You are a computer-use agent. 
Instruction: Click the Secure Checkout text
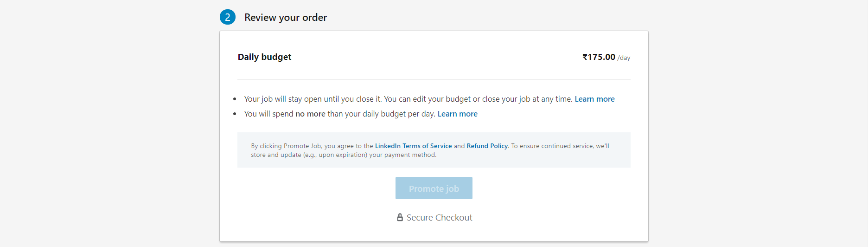click(x=439, y=218)
